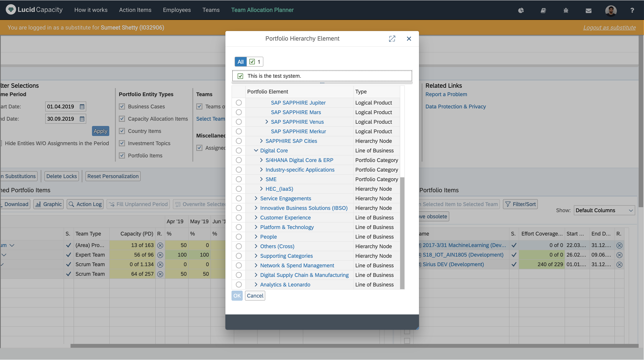This screenshot has width=644, height=360.
Task: Remove the row with capacity 0 of 1.134
Action: click(160, 264)
